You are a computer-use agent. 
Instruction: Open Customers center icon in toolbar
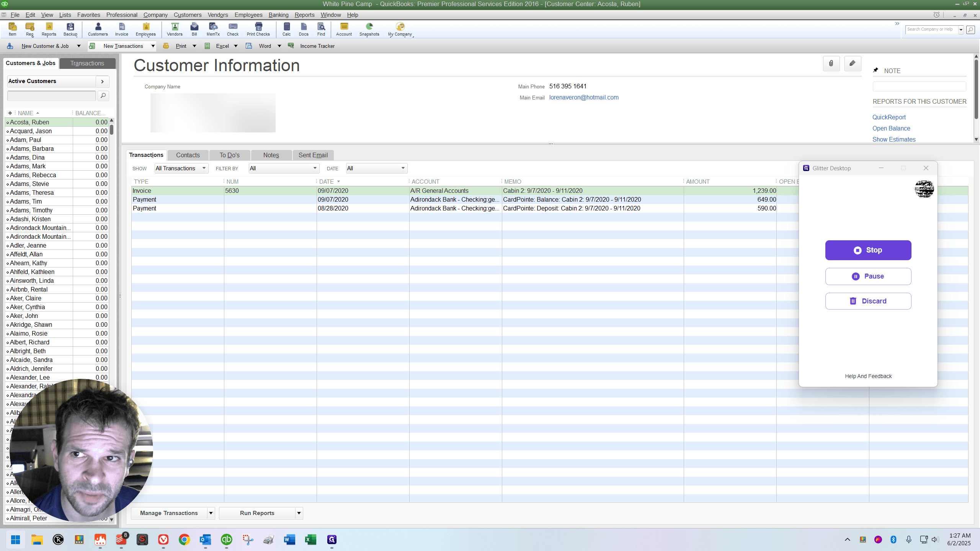pos(98,29)
